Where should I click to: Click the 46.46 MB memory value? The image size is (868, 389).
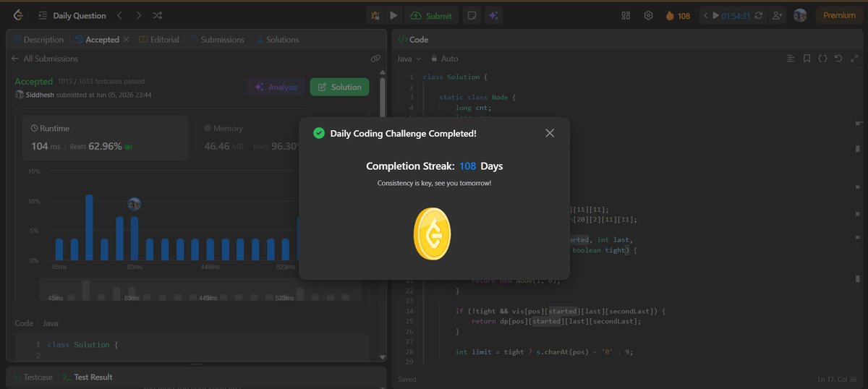[224, 145]
